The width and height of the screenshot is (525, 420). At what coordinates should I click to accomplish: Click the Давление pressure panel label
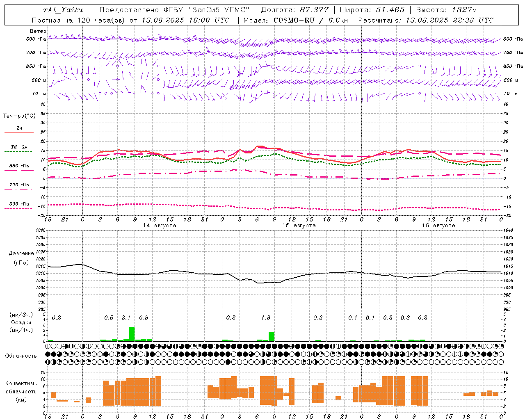21,253
